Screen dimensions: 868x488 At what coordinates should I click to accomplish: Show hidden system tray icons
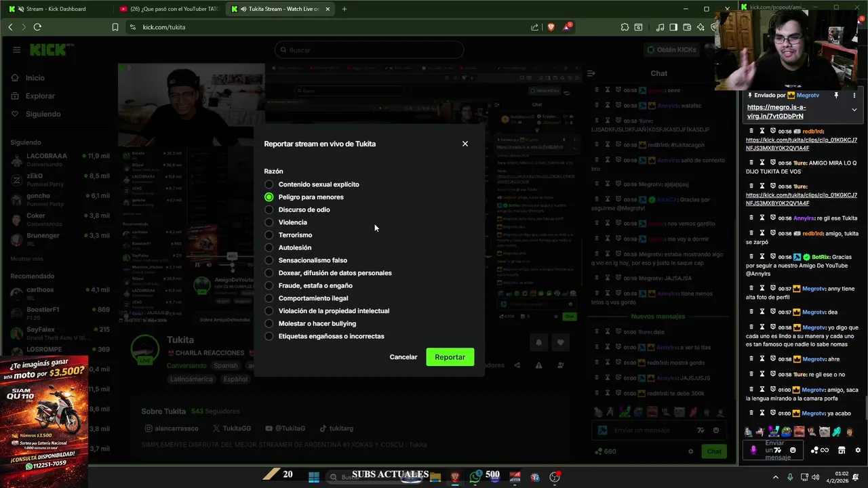[776, 477]
